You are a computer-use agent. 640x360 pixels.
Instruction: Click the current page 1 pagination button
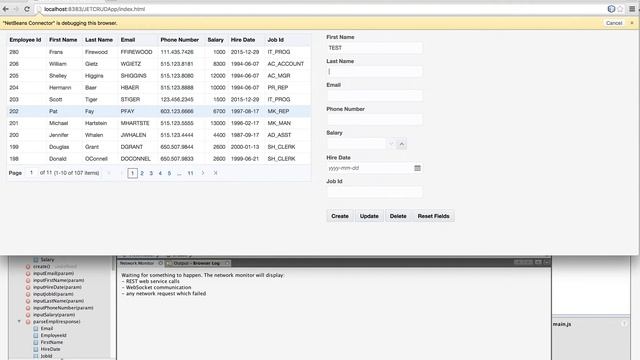(x=132, y=173)
